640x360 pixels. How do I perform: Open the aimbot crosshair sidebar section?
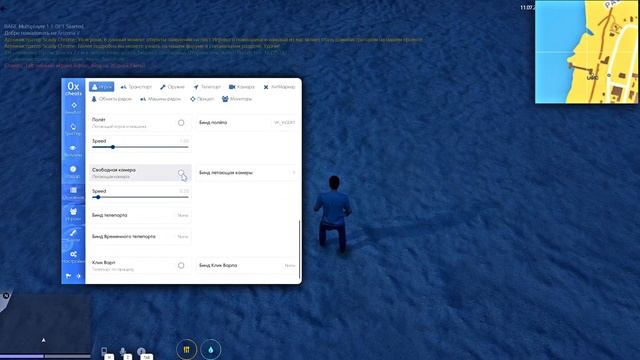click(x=73, y=108)
